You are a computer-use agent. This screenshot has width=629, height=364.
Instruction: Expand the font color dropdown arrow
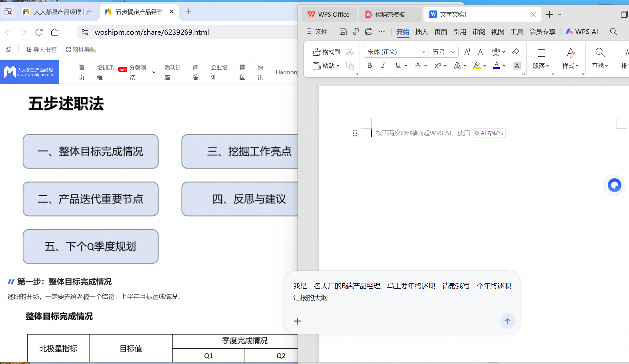pyautogui.click(x=504, y=66)
